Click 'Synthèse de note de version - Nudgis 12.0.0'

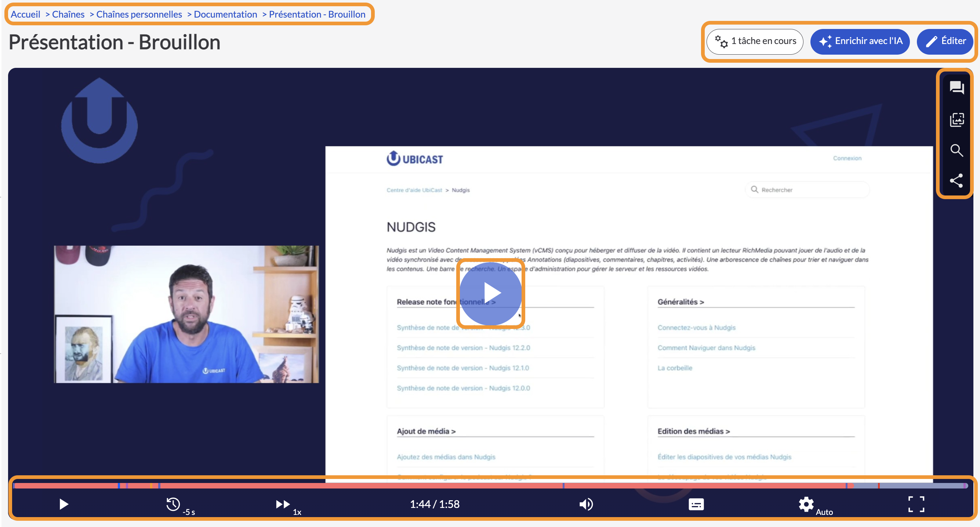[x=463, y=388]
